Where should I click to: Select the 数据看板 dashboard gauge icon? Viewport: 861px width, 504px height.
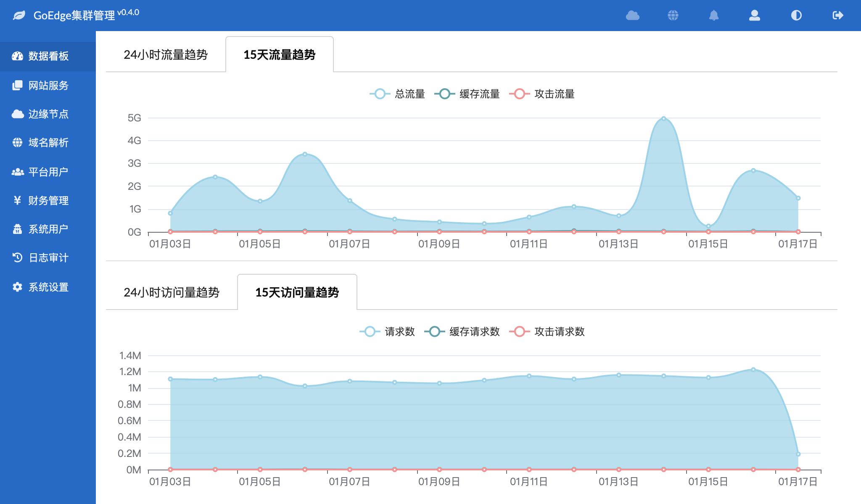pos(17,56)
